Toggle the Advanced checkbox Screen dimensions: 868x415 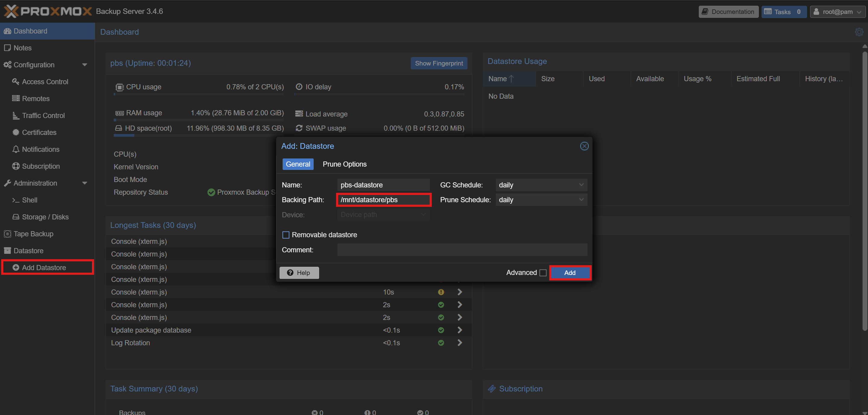point(543,273)
